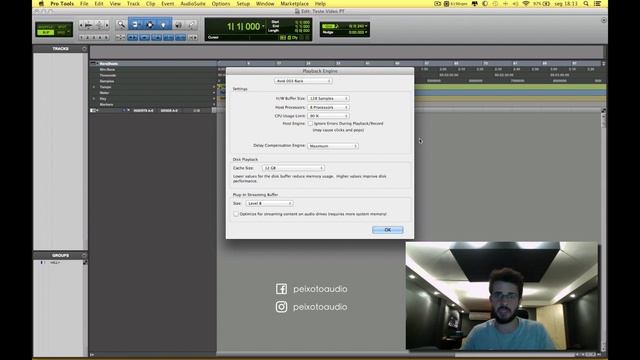Open the Setup menu
Screen dimensions: 640x360
tap(243, 4)
